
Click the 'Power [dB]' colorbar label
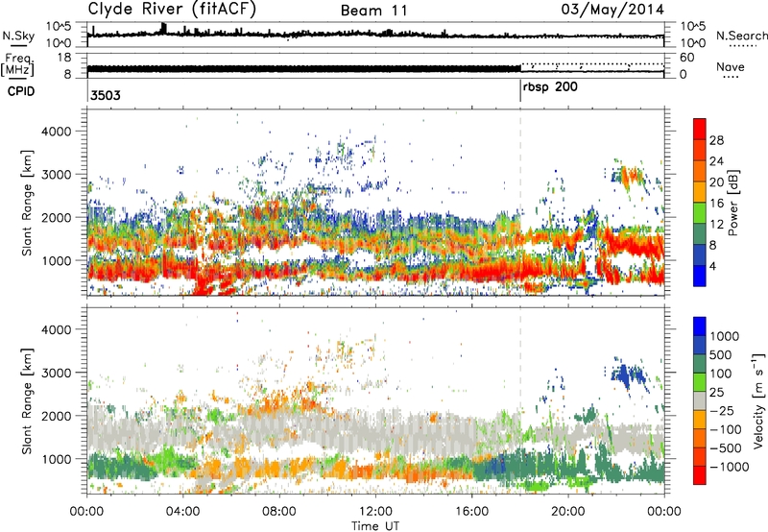732,203
